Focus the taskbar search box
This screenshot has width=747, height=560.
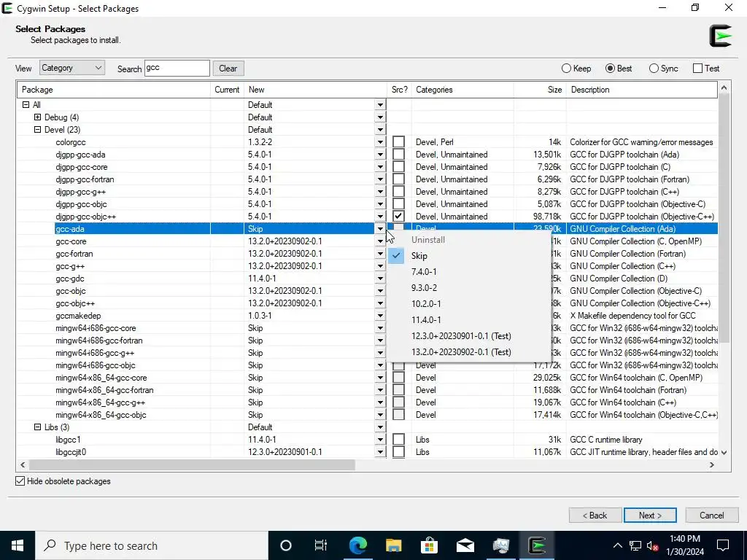152,545
